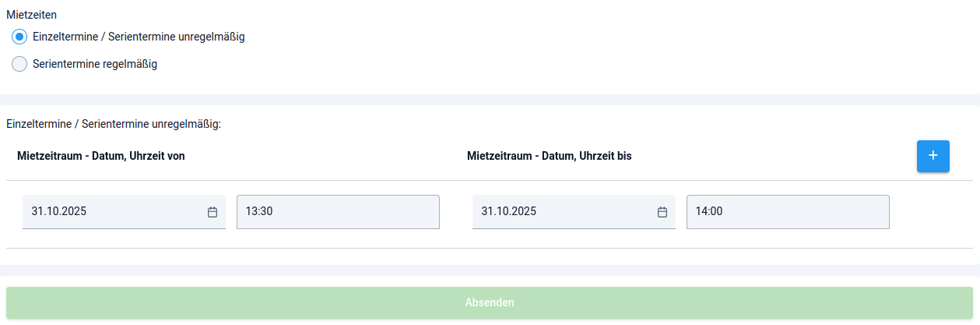Click the start time field showing 13:30
Viewport: 980px width, 325px height.
(338, 212)
